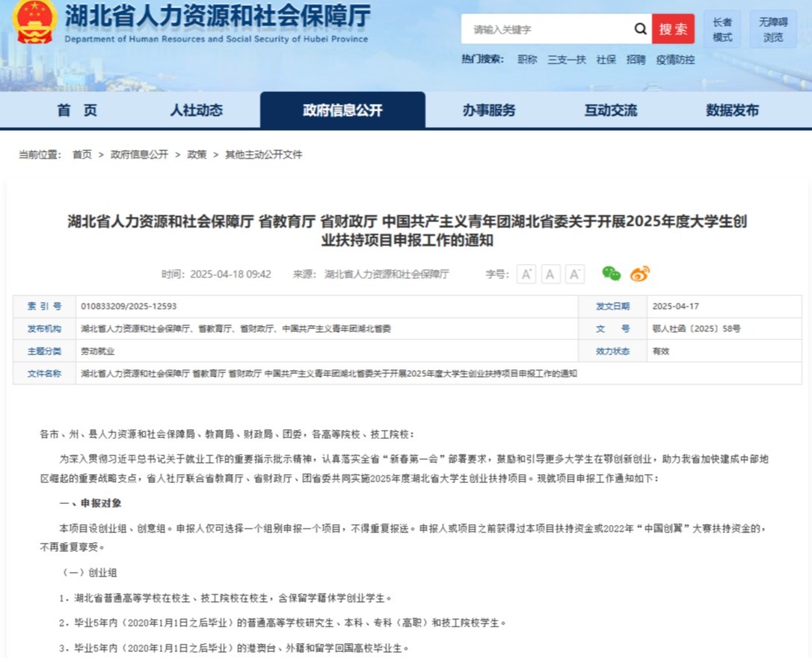Click the national emblem logo
This screenshot has height=658, width=812.
point(35,22)
